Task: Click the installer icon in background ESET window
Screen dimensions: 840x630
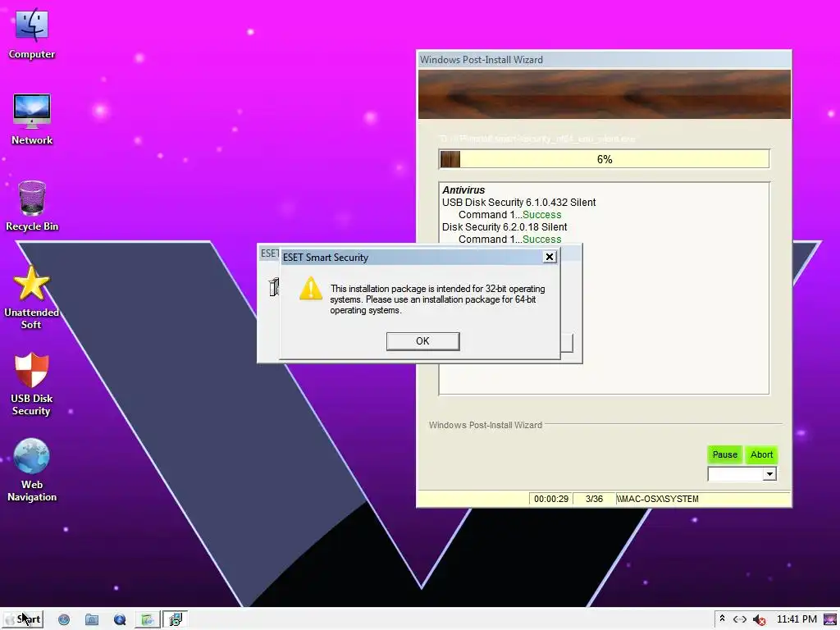Action: click(x=274, y=287)
